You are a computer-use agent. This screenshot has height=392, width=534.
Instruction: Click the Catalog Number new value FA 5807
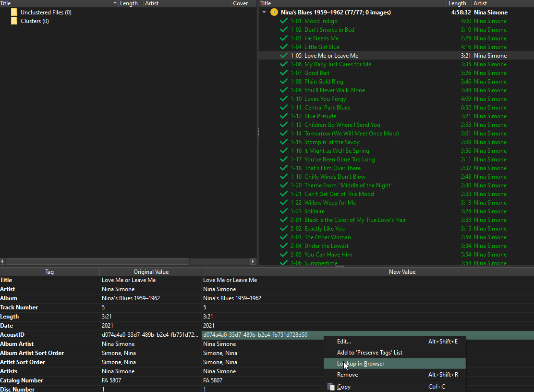(213, 380)
